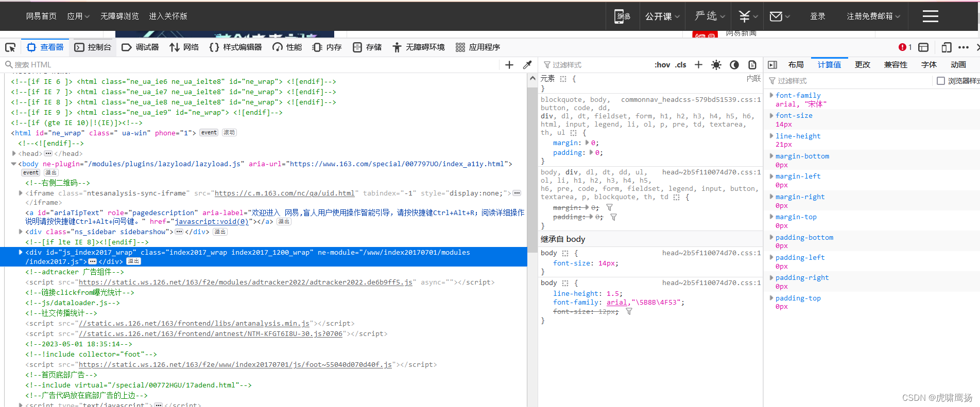
Task: Open the 应用 dropdown menu
Action: 78,16
